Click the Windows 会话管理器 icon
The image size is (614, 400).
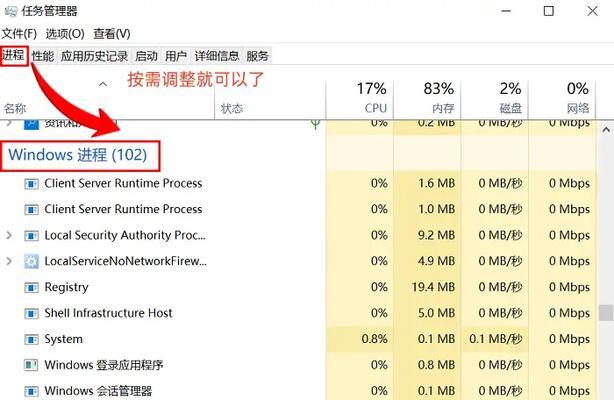coord(31,391)
